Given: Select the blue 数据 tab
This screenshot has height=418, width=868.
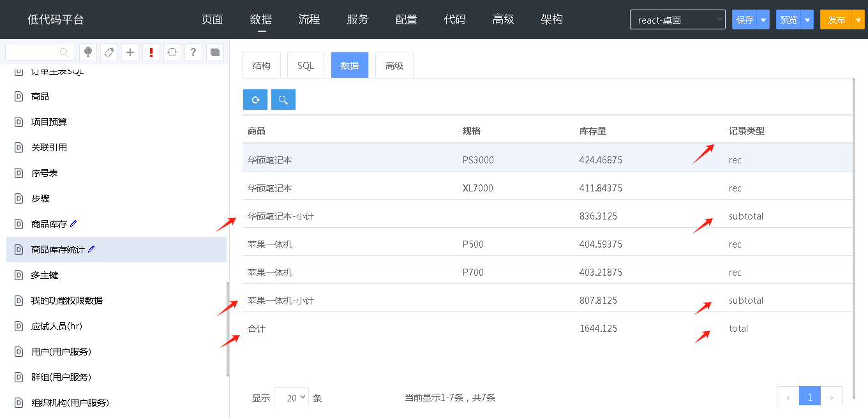Looking at the screenshot, I should tap(350, 65).
